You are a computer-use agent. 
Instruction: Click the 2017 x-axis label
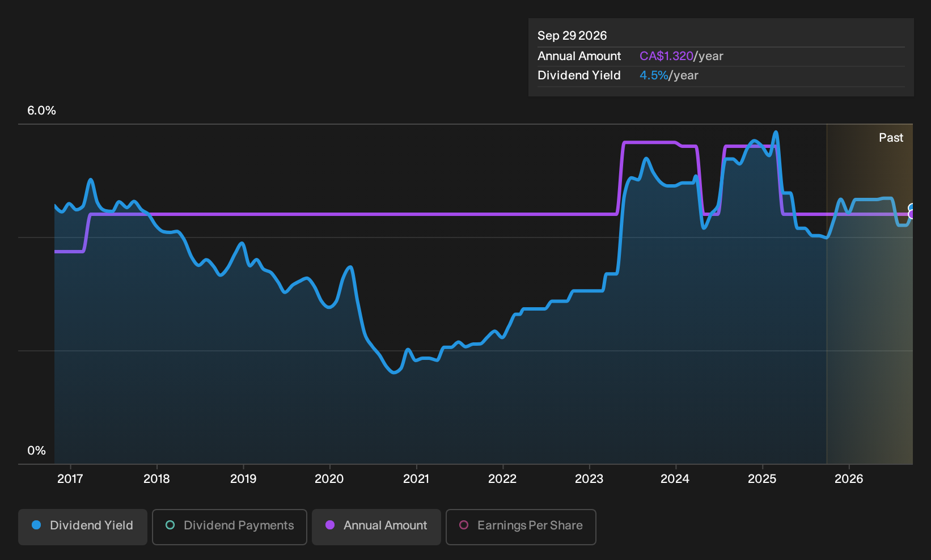point(70,479)
